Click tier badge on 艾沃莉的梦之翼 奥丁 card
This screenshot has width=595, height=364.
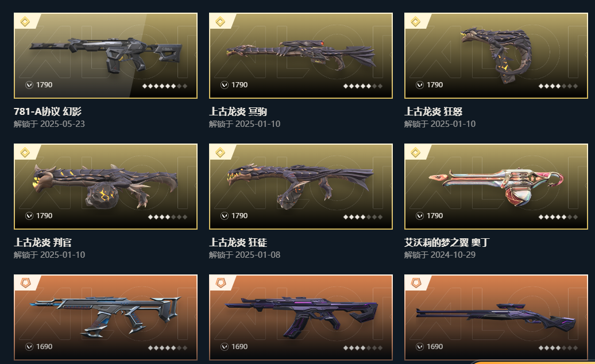[x=415, y=152]
